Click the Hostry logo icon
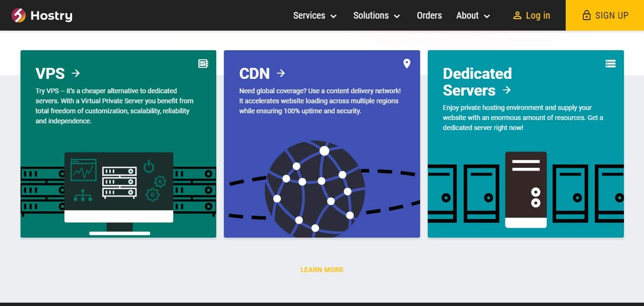 (x=19, y=15)
